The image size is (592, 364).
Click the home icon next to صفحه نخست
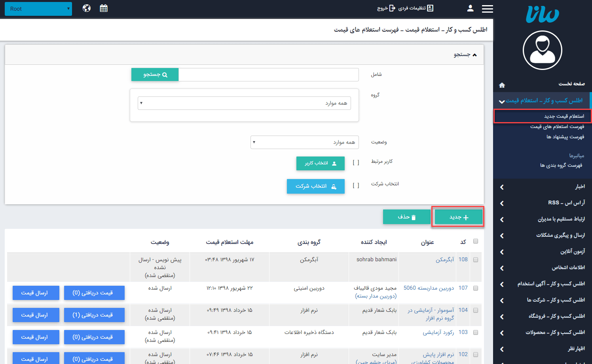click(x=502, y=85)
